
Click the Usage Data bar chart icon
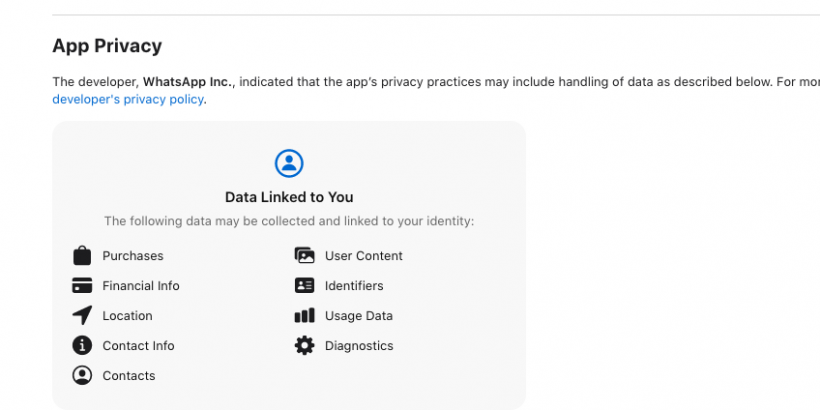tap(304, 315)
